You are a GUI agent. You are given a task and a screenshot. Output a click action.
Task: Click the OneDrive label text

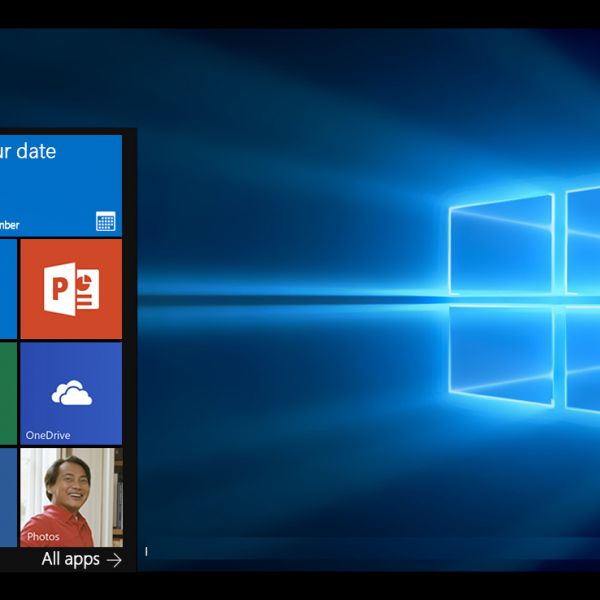coord(48,435)
